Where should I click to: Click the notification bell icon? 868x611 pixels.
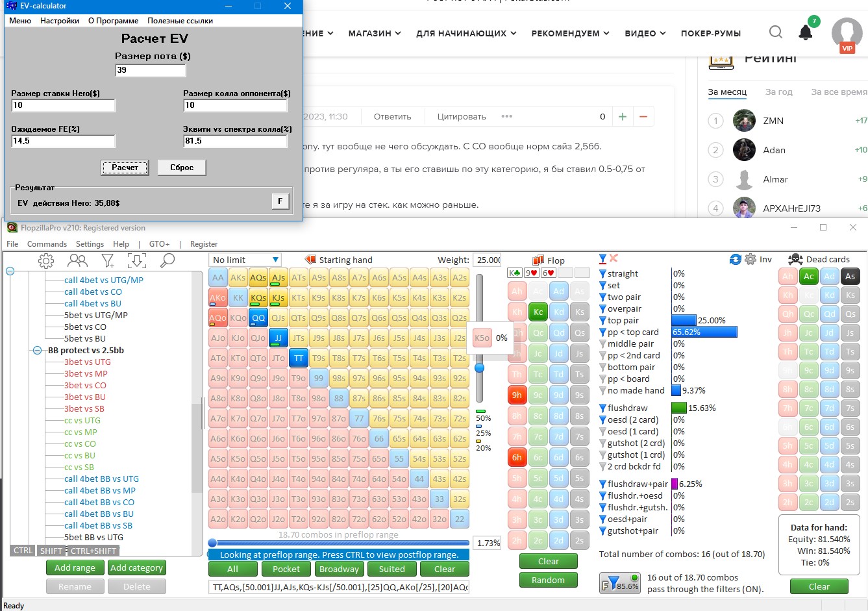tap(806, 32)
